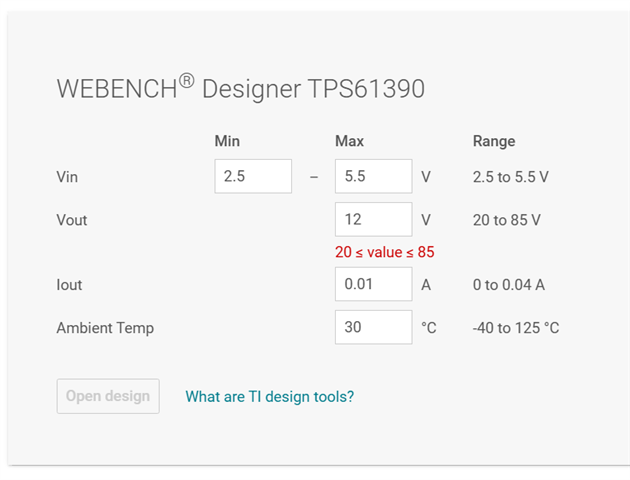Click the '-40 to 125 °C' range text
The height and width of the screenshot is (480, 630).
tap(515, 328)
